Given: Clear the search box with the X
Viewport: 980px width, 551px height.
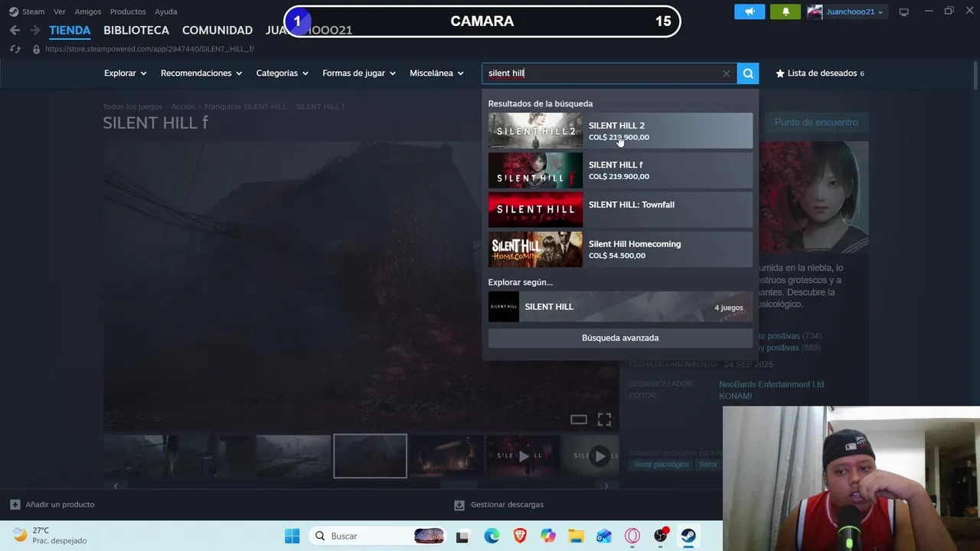Looking at the screenshot, I should [x=726, y=73].
